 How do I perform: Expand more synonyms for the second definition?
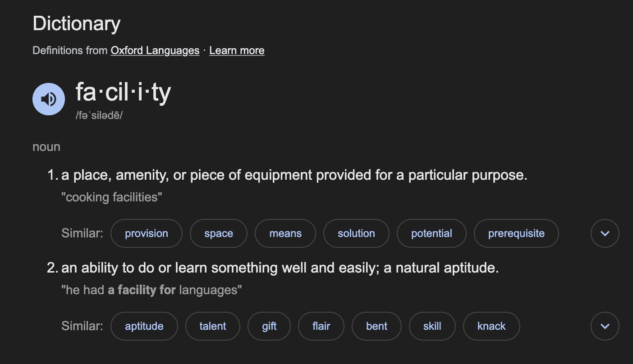tap(605, 326)
